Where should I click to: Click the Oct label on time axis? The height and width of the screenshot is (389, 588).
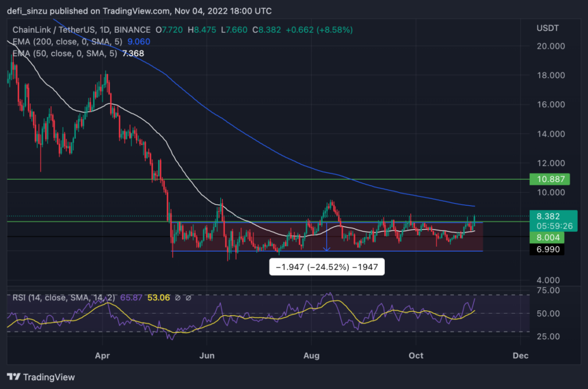click(416, 356)
